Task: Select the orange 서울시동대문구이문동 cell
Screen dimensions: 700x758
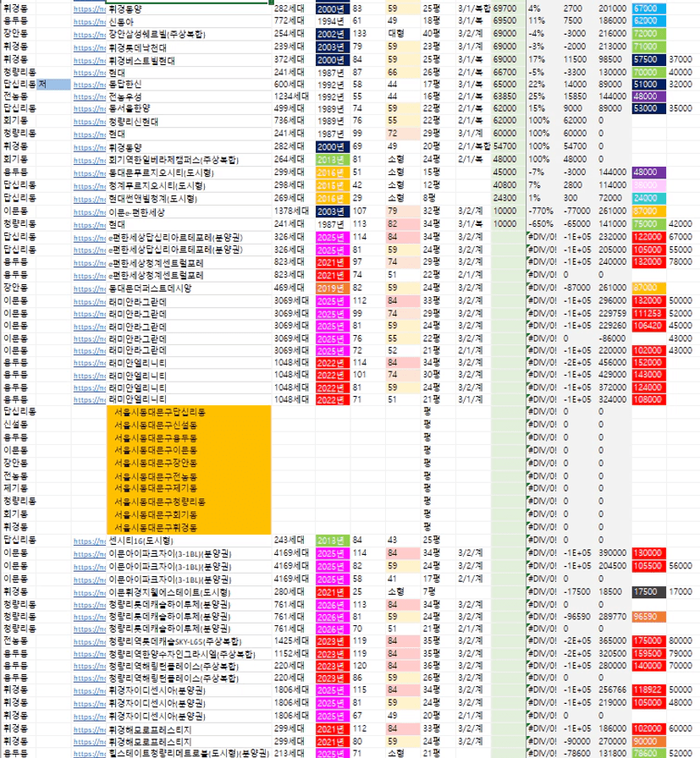Action: pyautogui.click(x=189, y=451)
